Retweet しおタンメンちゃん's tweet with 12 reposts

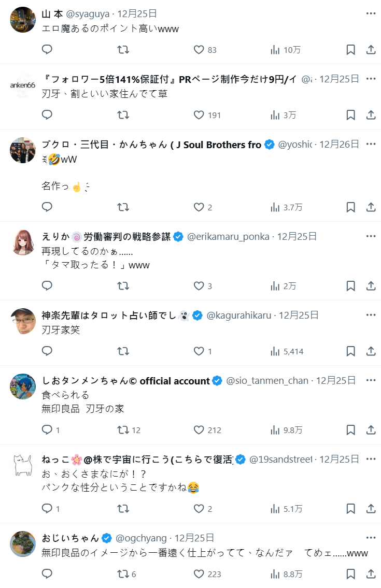pyautogui.click(x=123, y=430)
